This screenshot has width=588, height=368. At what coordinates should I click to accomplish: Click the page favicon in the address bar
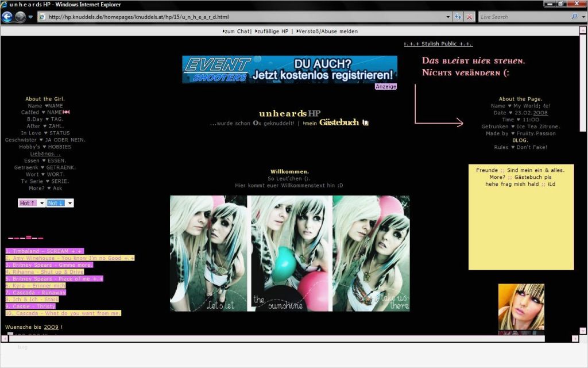point(42,17)
